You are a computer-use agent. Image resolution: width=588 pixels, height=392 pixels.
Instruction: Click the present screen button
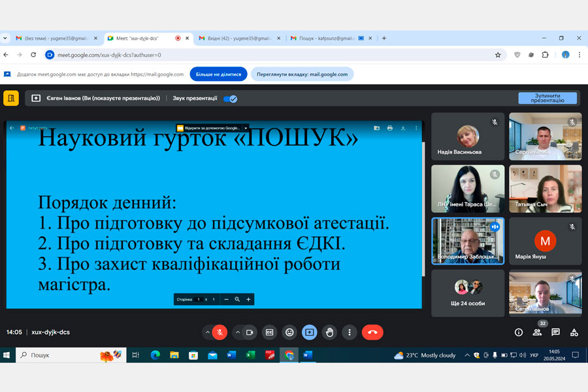point(310,333)
